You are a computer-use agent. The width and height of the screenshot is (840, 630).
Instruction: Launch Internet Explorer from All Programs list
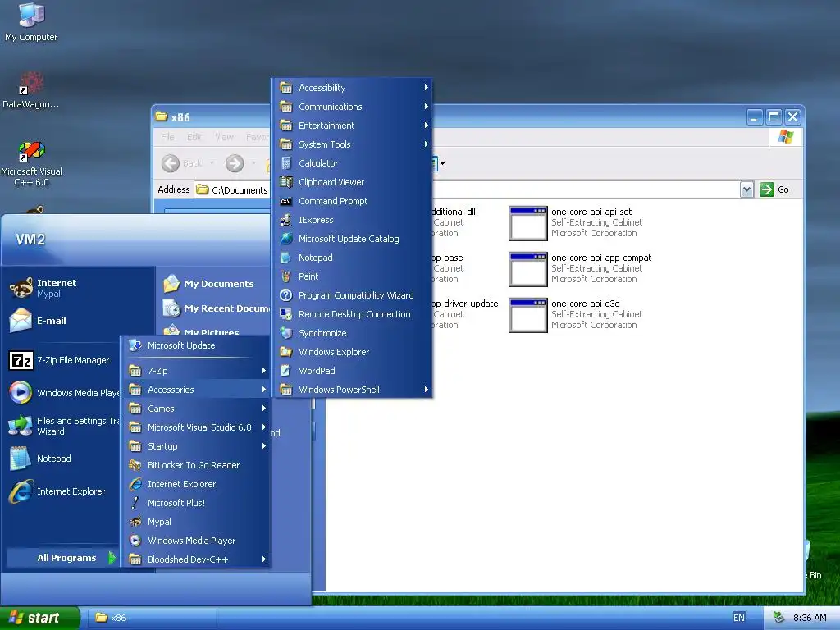click(x=196, y=484)
